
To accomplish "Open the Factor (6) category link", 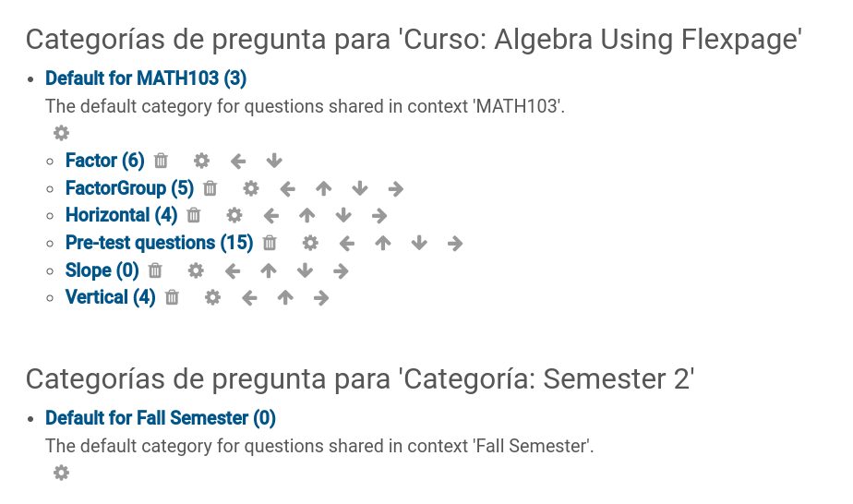I will 105,161.
